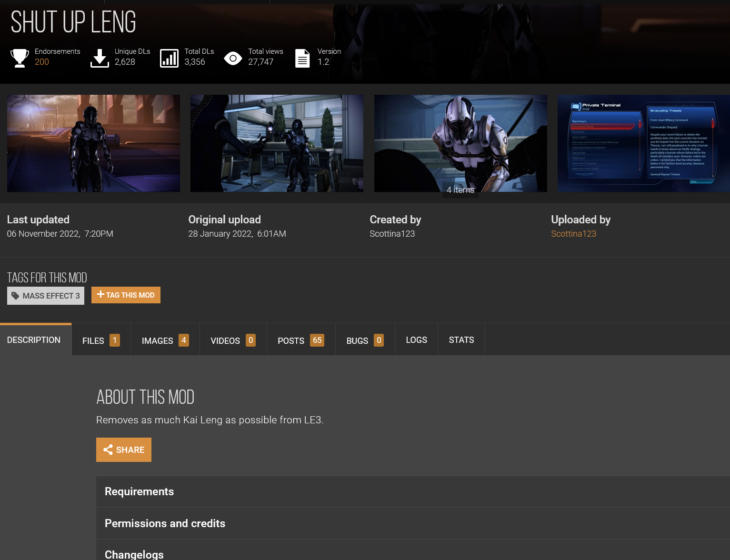Open the Private Terminal screenshot thumbnail
The height and width of the screenshot is (560, 730).
[644, 143]
